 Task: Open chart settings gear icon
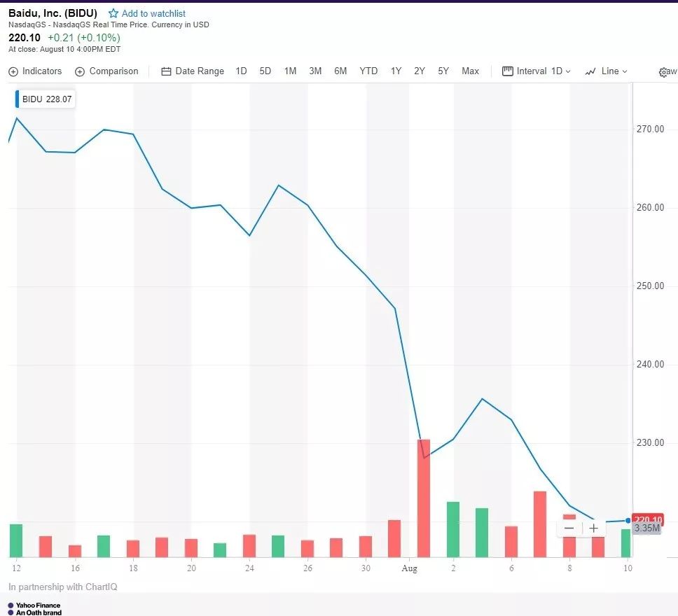click(663, 72)
